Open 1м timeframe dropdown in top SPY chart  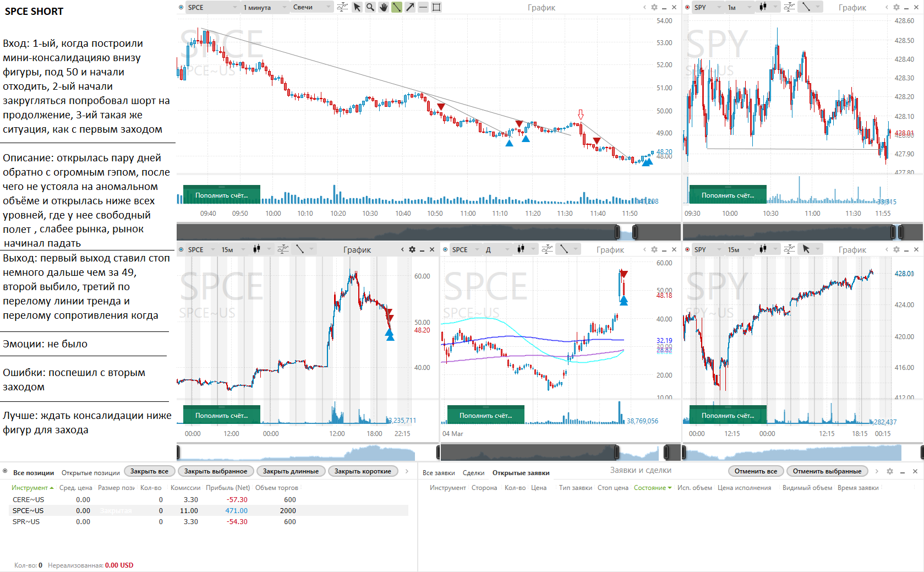[739, 7]
